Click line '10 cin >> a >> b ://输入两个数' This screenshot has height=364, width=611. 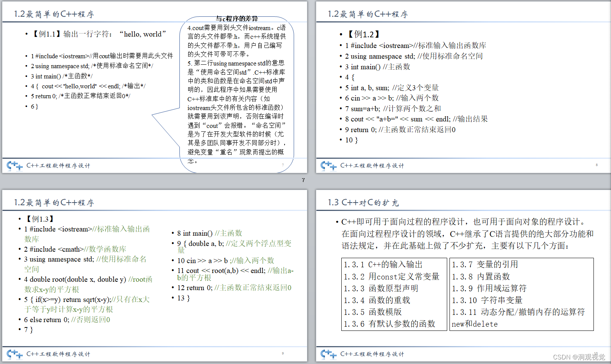pyautogui.click(x=226, y=261)
